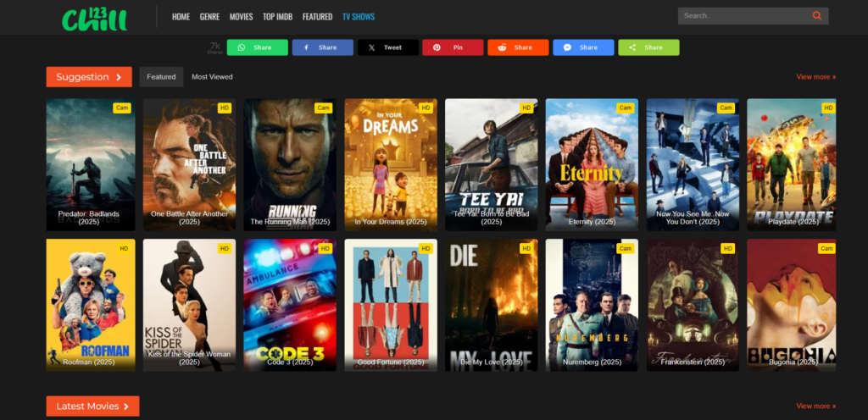
Task: Open Code 3 (2025) poster
Action: pyautogui.click(x=290, y=305)
